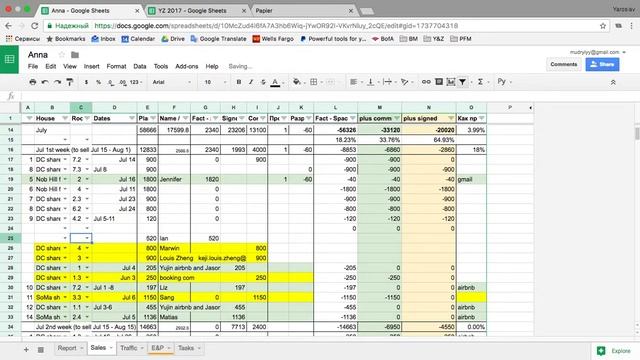This screenshot has height=360, width=640.
Task: Open the Comments button
Action: 563,64
